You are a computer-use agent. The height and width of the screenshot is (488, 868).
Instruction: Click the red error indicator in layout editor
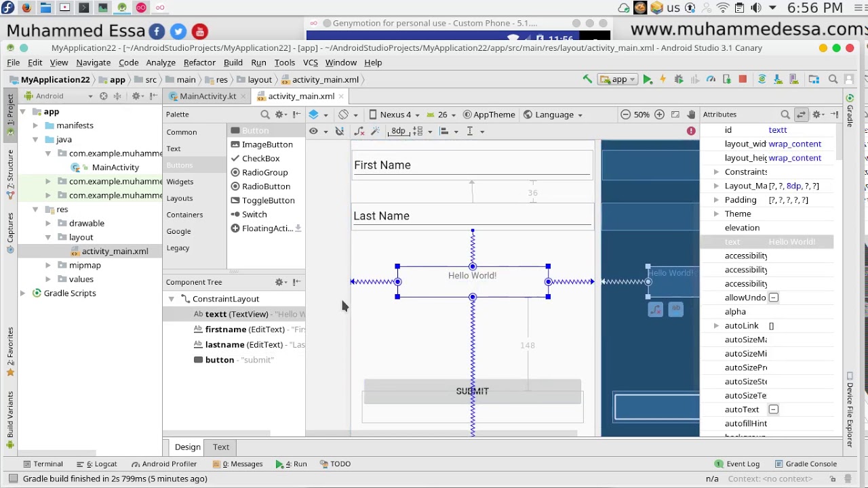click(x=691, y=131)
